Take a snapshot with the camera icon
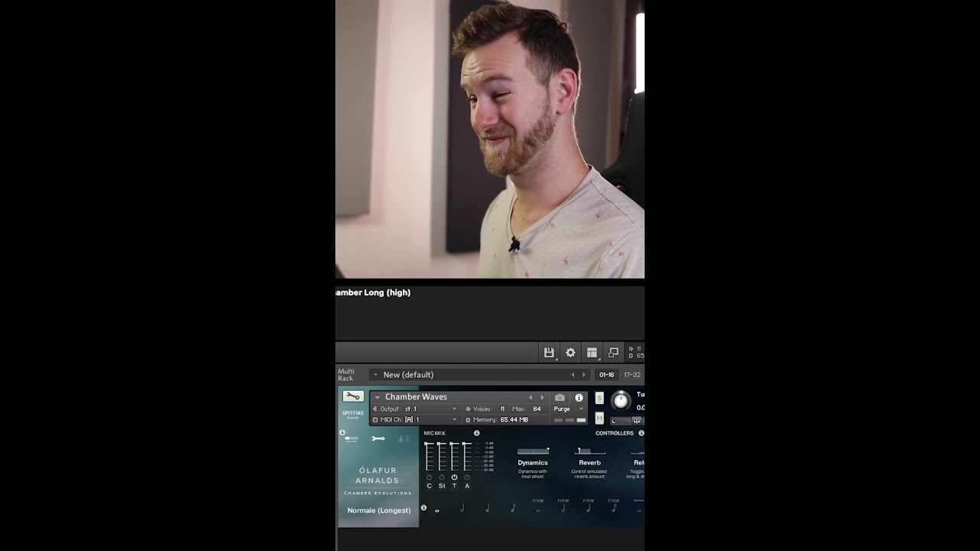Viewport: 980px width, 551px height. pyautogui.click(x=560, y=397)
